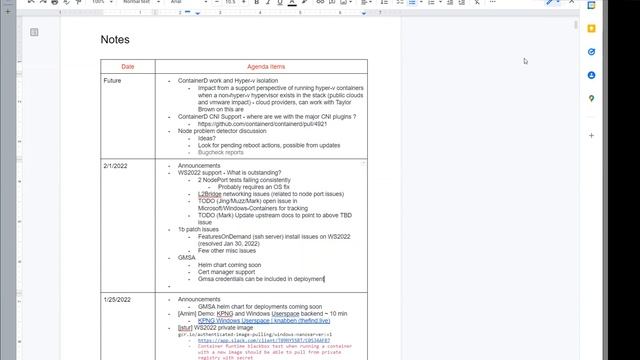Click the checklist icon
Viewport: 640px width, 360px height.
400,2
